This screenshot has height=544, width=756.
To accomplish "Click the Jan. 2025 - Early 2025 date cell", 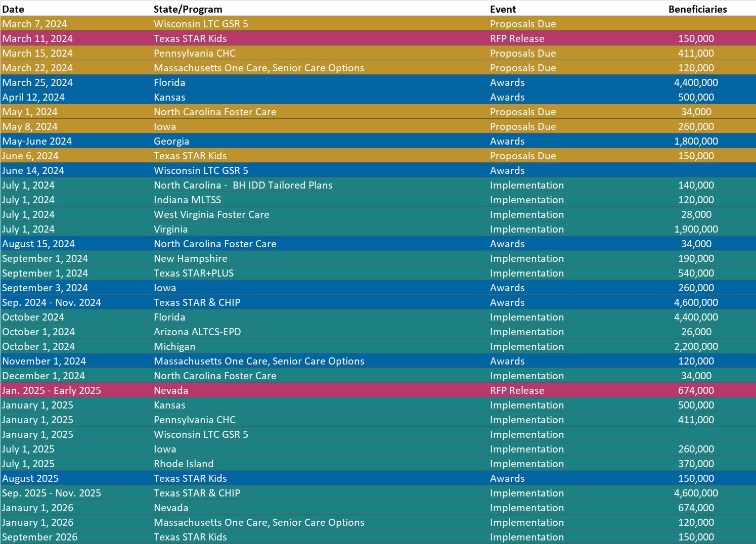I will (x=52, y=390).
